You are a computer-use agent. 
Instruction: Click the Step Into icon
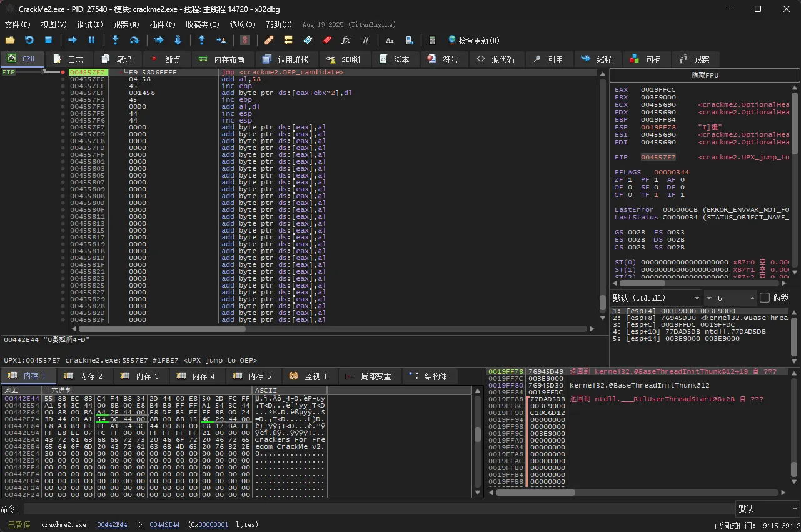[x=115, y=40]
